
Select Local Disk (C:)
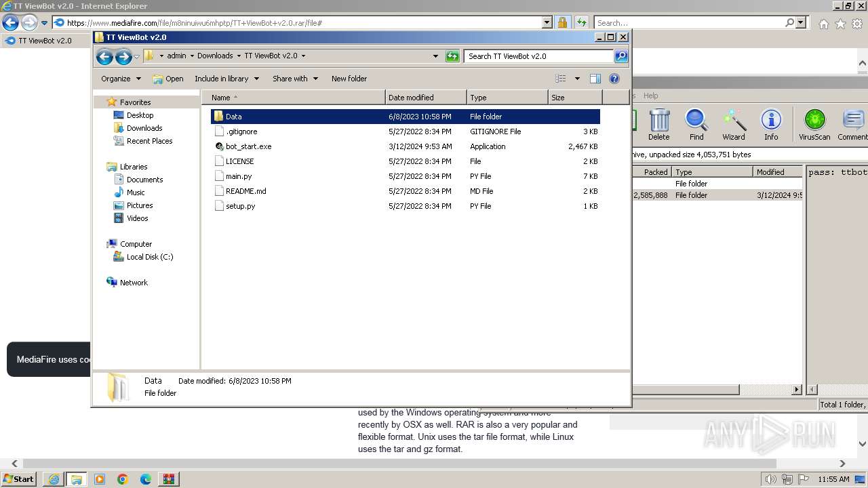[149, 257]
